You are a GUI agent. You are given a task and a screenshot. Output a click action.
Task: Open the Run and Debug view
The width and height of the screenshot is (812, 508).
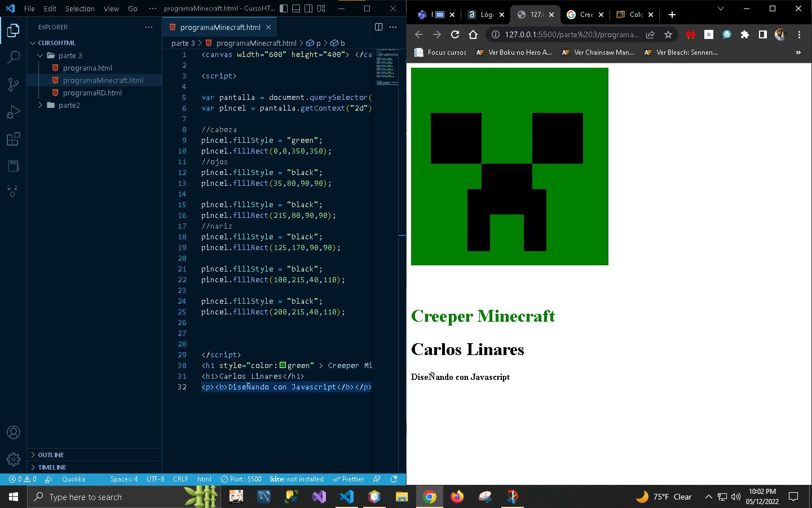pos(14,111)
